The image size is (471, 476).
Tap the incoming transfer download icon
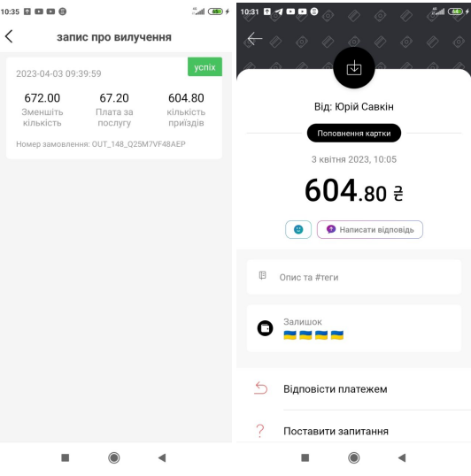(x=354, y=68)
